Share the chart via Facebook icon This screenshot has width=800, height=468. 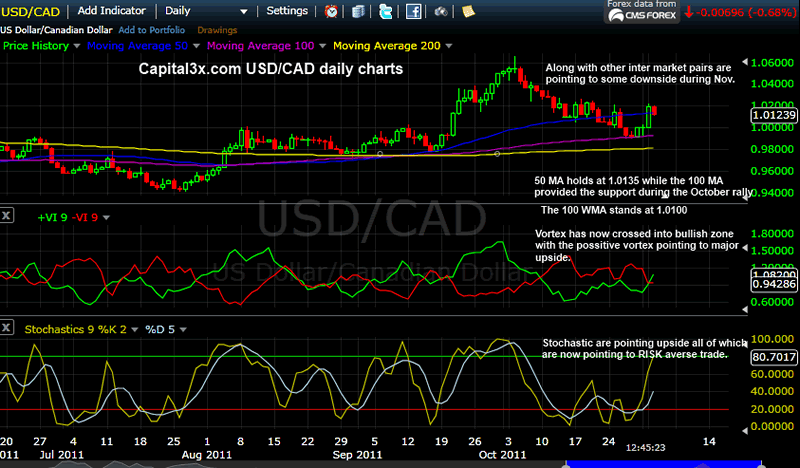(412, 12)
